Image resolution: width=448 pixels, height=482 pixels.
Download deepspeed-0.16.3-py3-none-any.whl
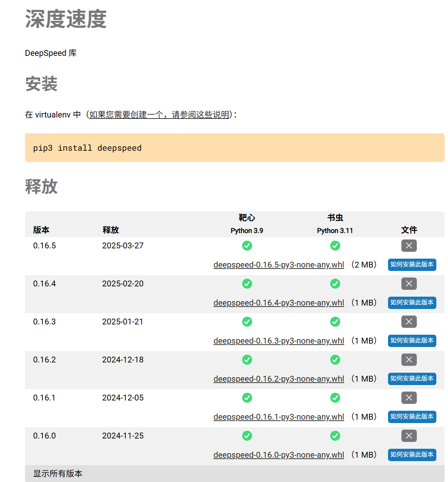tap(279, 341)
